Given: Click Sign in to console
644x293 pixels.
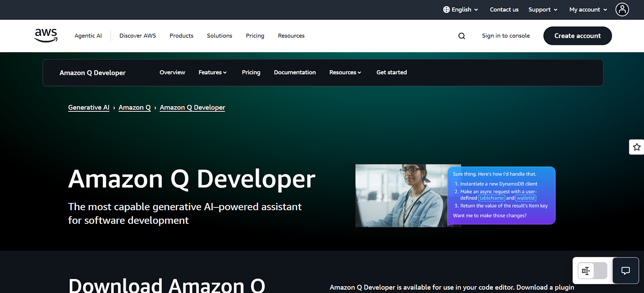Looking at the screenshot, I should pyautogui.click(x=506, y=36).
